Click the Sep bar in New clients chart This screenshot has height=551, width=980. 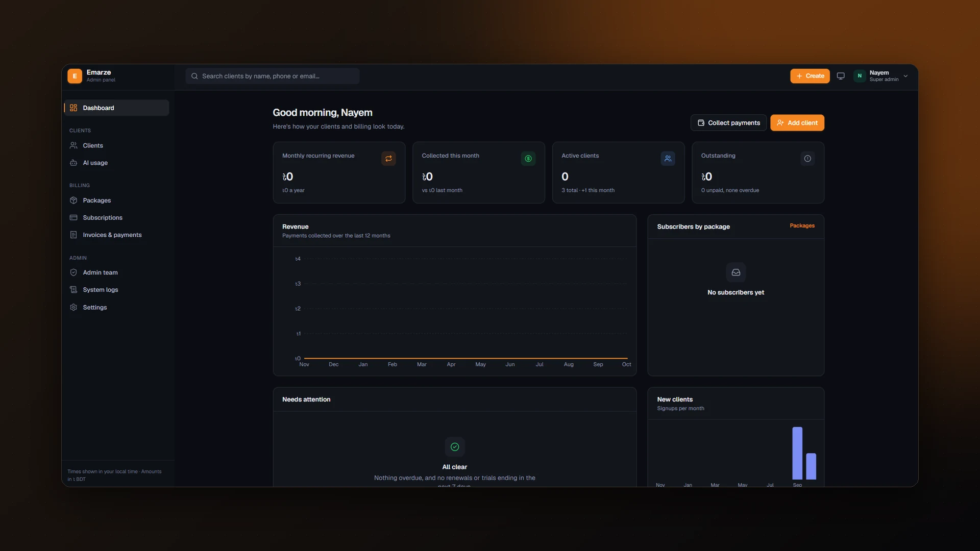(x=797, y=453)
